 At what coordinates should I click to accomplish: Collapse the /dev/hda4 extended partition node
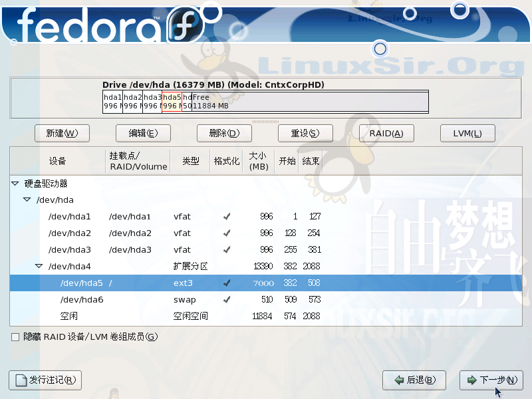click(x=39, y=267)
